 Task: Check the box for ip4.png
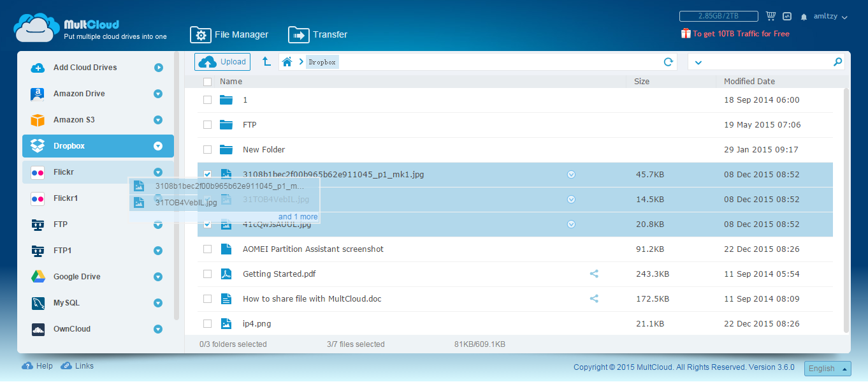click(x=207, y=323)
